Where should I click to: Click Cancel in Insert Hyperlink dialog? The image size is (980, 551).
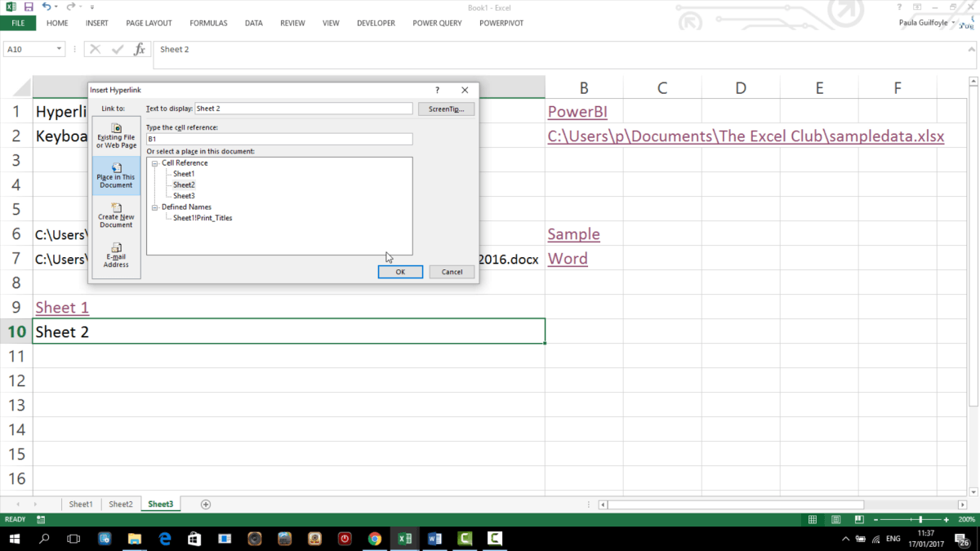(452, 272)
